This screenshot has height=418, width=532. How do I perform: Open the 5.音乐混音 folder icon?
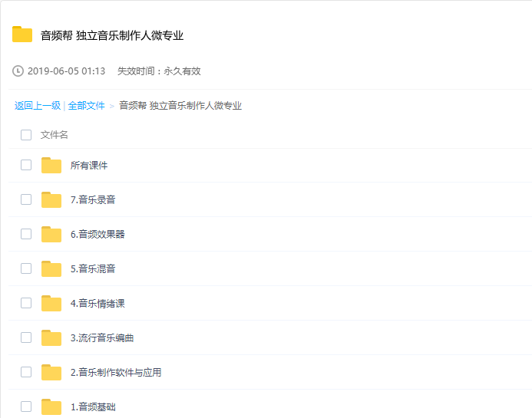pos(51,269)
